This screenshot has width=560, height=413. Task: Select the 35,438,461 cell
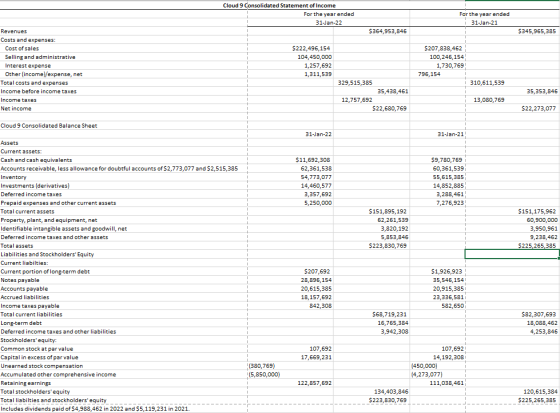392,91
